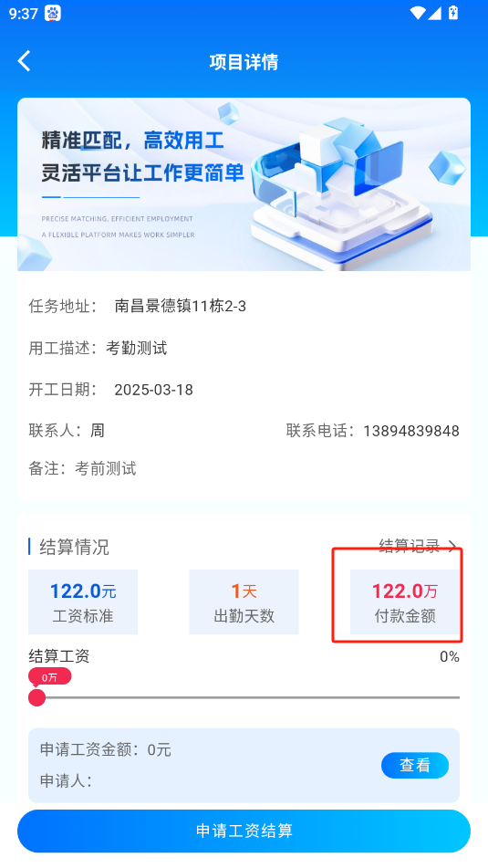Tap the 查看 button

click(415, 766)
